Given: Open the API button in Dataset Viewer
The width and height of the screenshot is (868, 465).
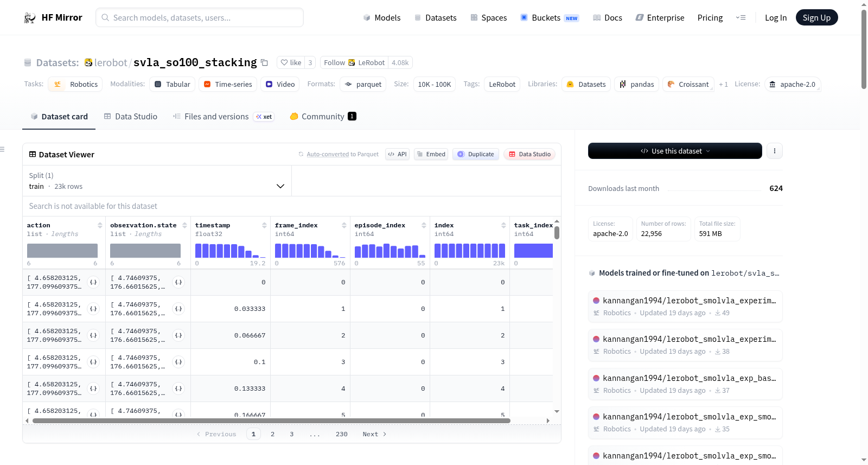Looking at the screenshot, I should click(x=397, y=154).
